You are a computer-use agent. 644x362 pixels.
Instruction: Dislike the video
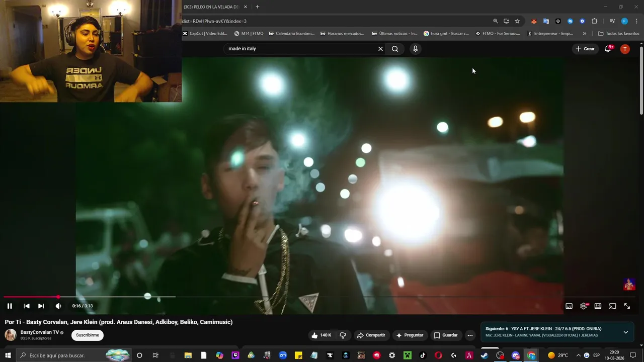click(x=343, y=335)
